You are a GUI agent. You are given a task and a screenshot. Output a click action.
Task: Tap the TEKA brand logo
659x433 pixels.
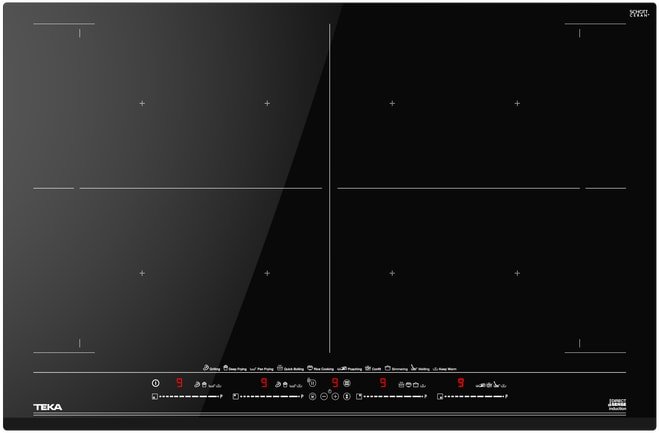pos(47,407)
